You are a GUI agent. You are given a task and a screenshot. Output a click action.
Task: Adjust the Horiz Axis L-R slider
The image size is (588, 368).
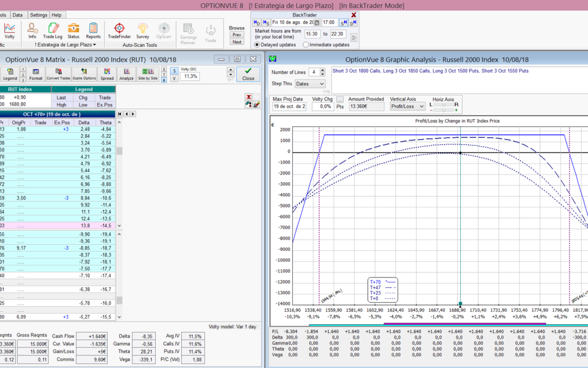pos(444,105)
